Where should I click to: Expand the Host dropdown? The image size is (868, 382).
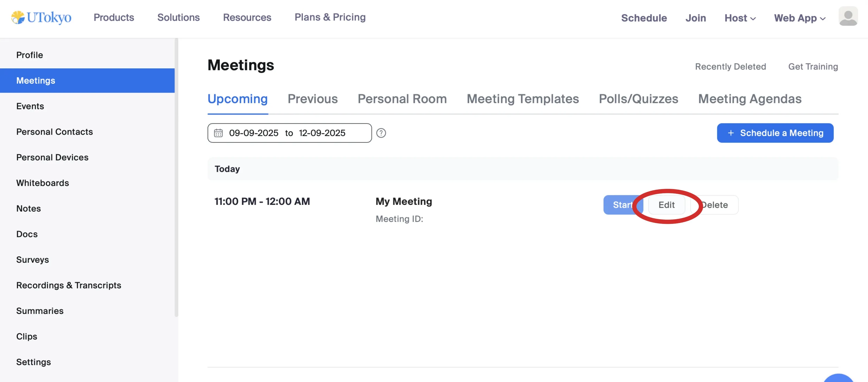coord(740,18)
